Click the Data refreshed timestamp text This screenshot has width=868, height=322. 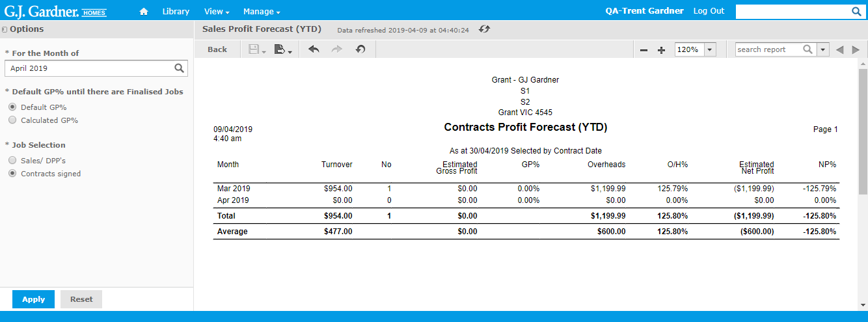click(403, 30)
